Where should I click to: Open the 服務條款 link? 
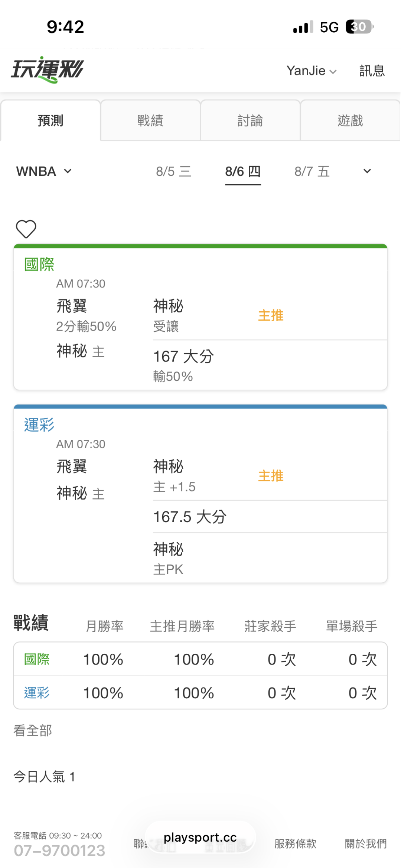click(295, 843)
